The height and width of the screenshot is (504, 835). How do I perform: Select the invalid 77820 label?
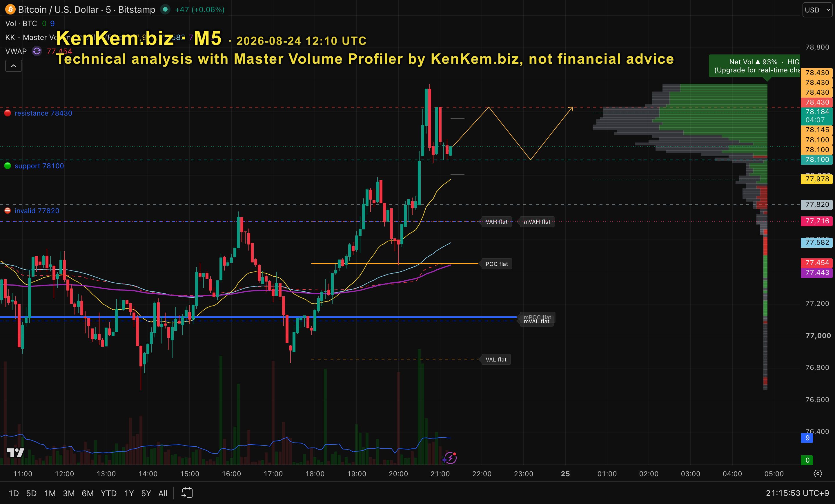tap(37, 211)
